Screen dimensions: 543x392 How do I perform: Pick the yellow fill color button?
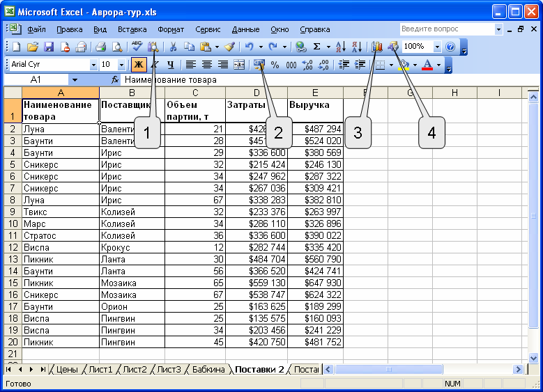point(403,65)
